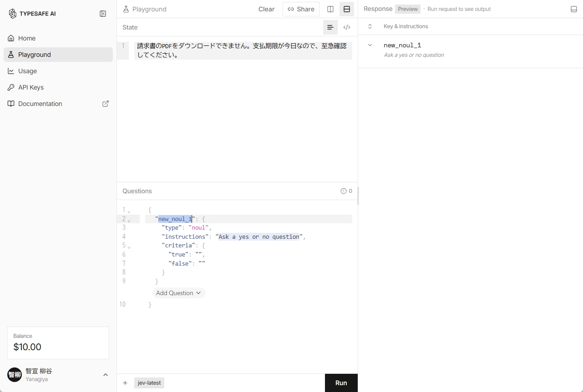
Task: Click the API Keys key icon
Action: click(x=11, y=87)
